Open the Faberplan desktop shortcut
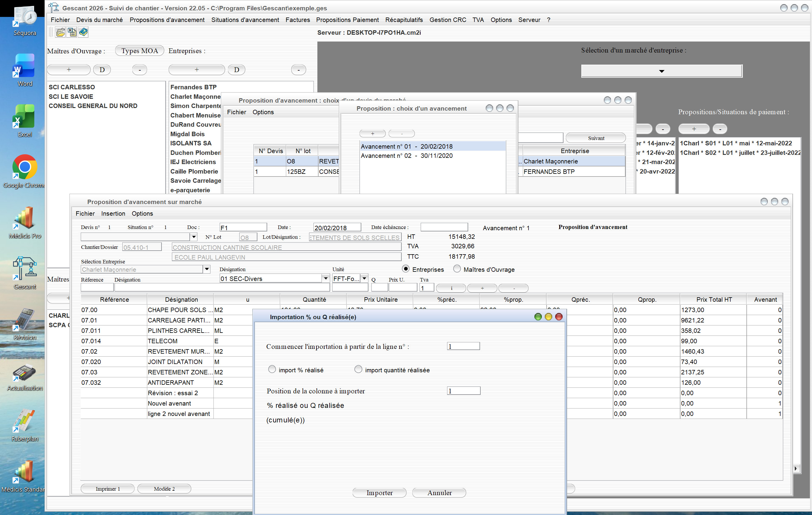The image size is (812, 515). (x=25, y=425)
